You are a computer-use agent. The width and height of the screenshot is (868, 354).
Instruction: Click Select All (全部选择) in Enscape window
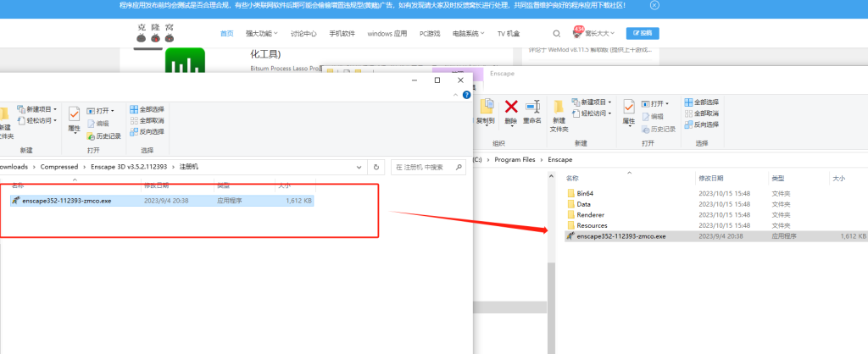(x=701, y=102)
